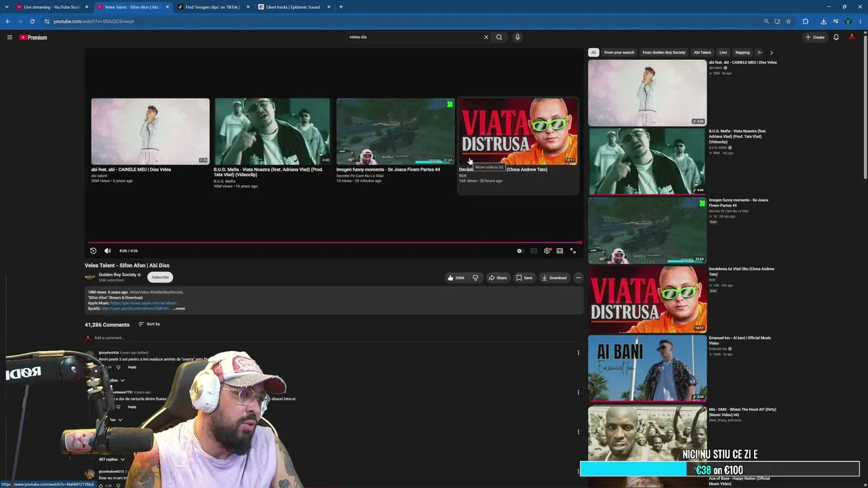868x488 pixels.
Task: Download this video
Action: 554,278
